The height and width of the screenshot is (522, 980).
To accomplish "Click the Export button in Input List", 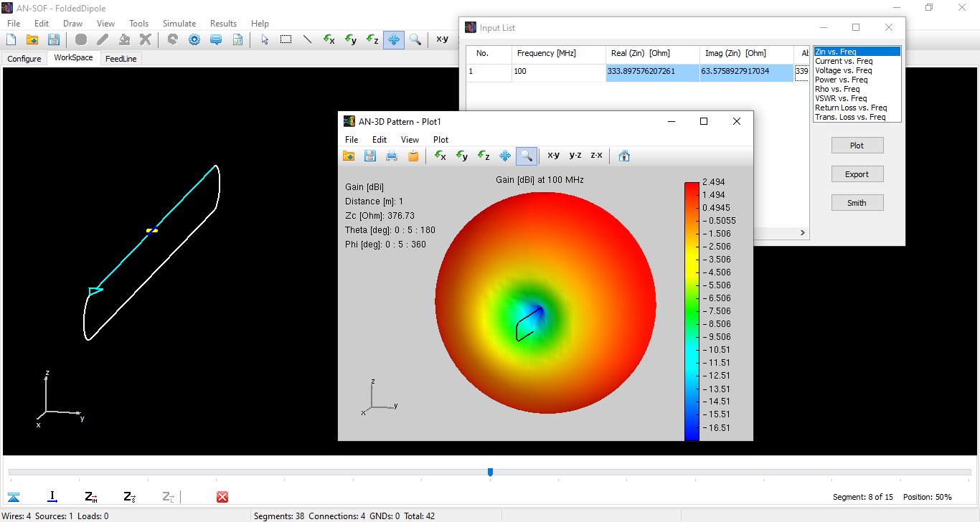I will pos(857,174).
